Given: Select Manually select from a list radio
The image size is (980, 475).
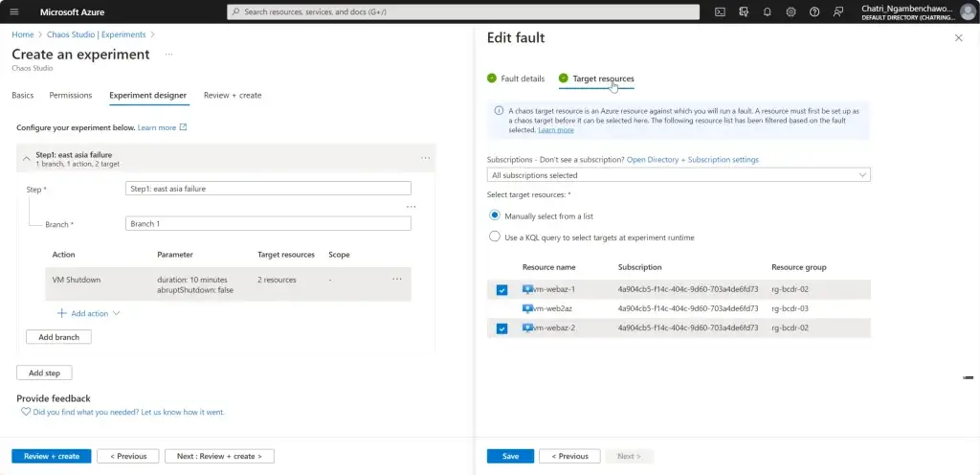Looking at the screenshot, I should (495, 215).
